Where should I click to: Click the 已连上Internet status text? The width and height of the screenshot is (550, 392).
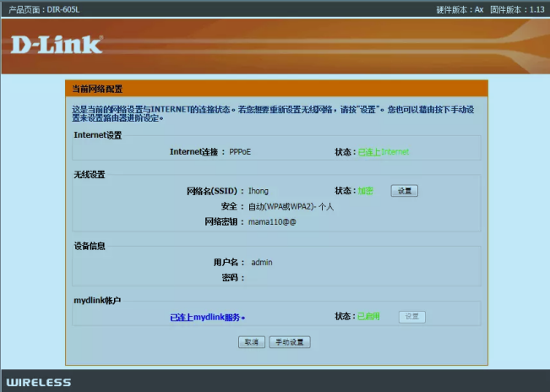tap(384, 152)
